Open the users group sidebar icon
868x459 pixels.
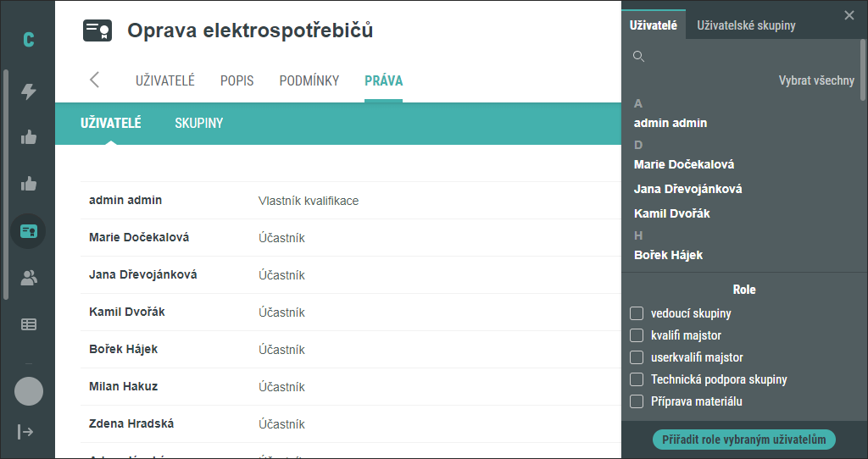pos(28,278)
